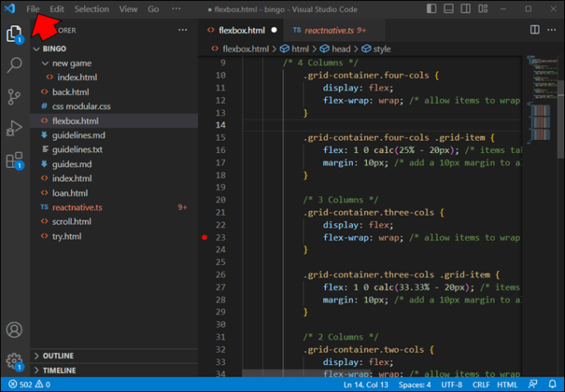
Task: Open the Run and Debug view
Action: pyautogui.click(x=14, y=128)
